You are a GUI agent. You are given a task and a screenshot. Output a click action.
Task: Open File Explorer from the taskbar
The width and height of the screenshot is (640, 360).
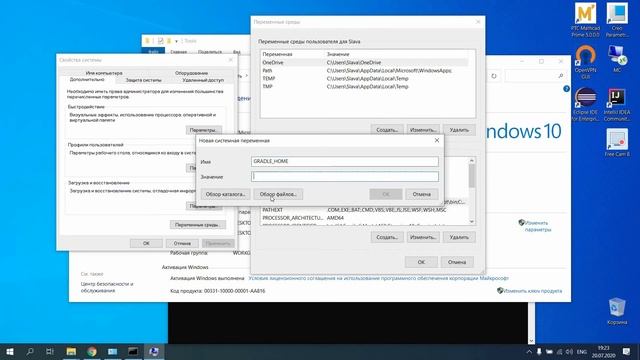[x=71, y=351]
